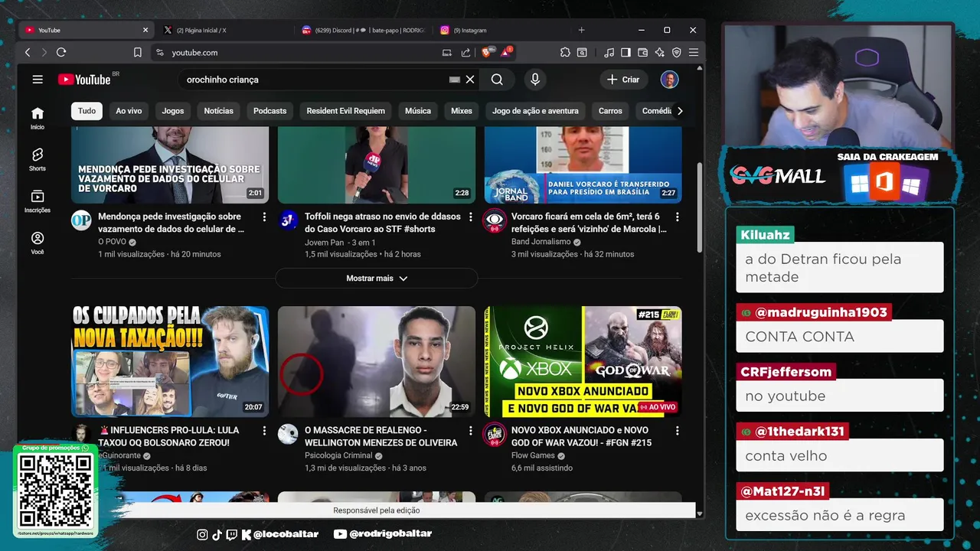Toggle the browser sidebar panel icon
Screen dimensions: 980x551
(626, 53)
